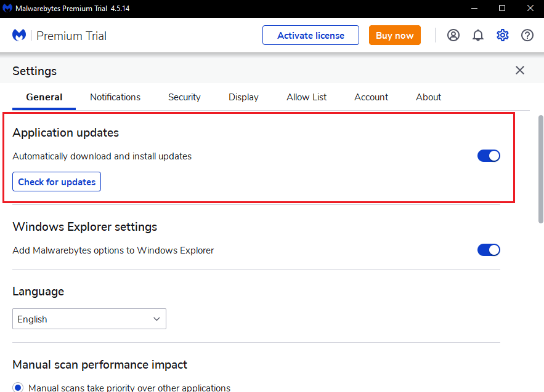This screenshot has width=544, height=392.
Task: Open the About tab
Action: click(428, 97)
